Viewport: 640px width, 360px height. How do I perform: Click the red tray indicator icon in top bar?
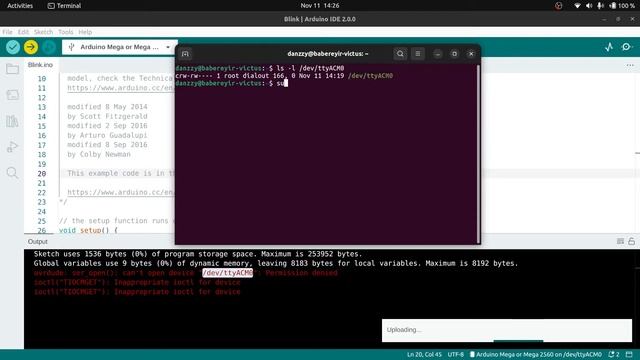(558, 6)
